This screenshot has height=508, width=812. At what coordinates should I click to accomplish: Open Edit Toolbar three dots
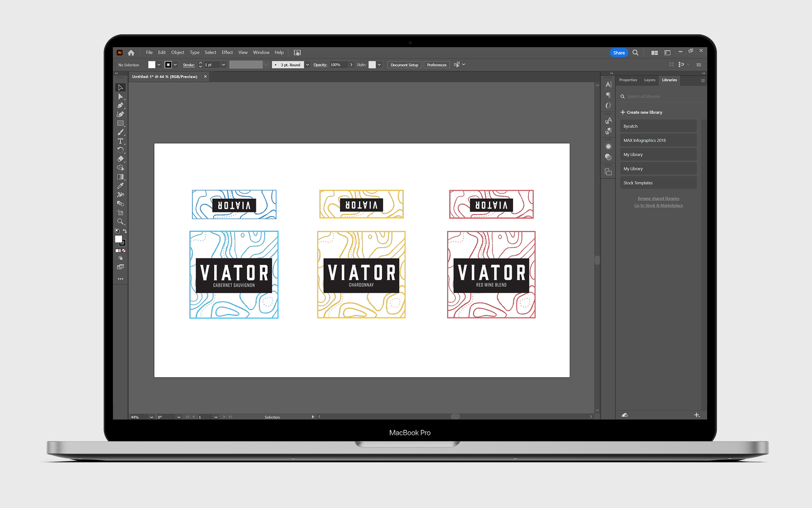coord(121,279)
